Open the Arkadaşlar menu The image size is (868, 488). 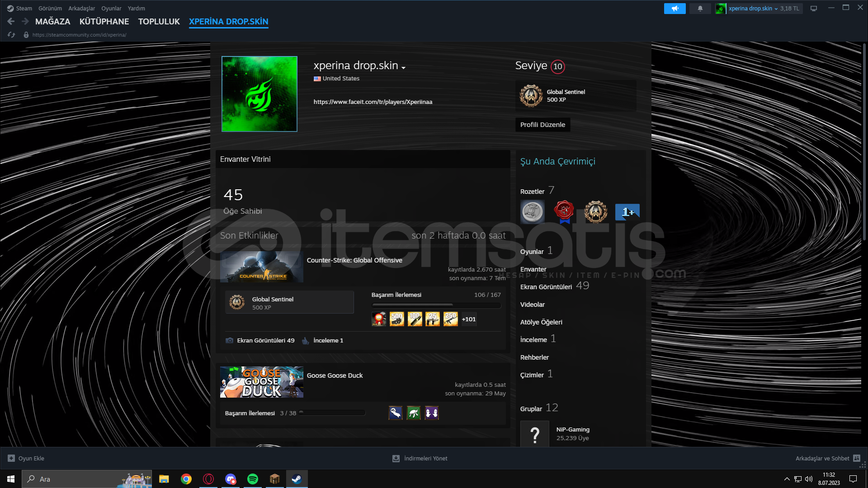click(81, 8)
